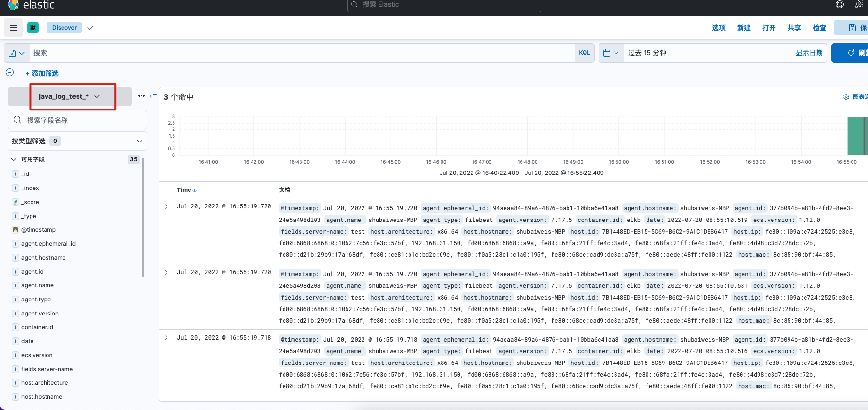Click the field list scrollbar
Image resolution: width=868 pixels, height=410 pixels.
(143, 217)
